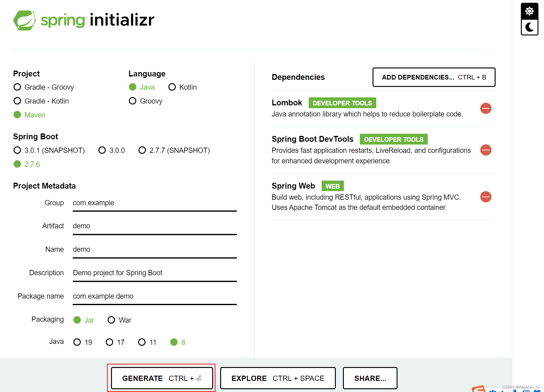
Task: Select Java version 17
Action: pos(115,342)
